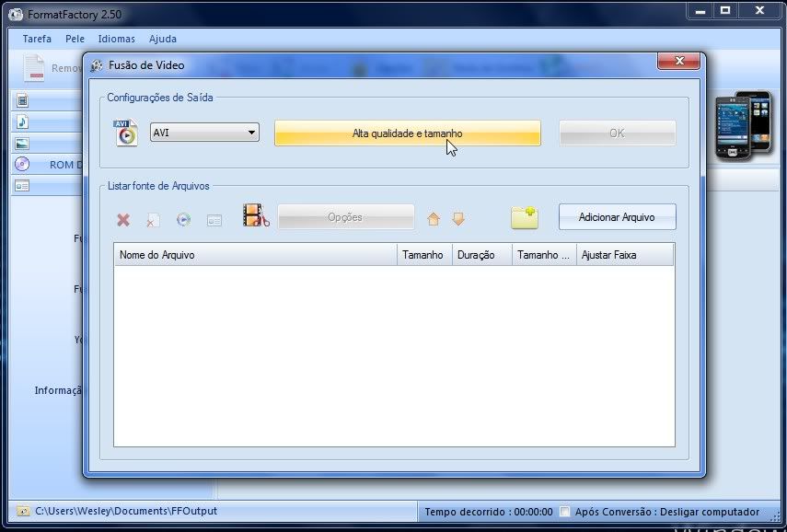Click the Nome do Arquivo column header

coord(255,255)
